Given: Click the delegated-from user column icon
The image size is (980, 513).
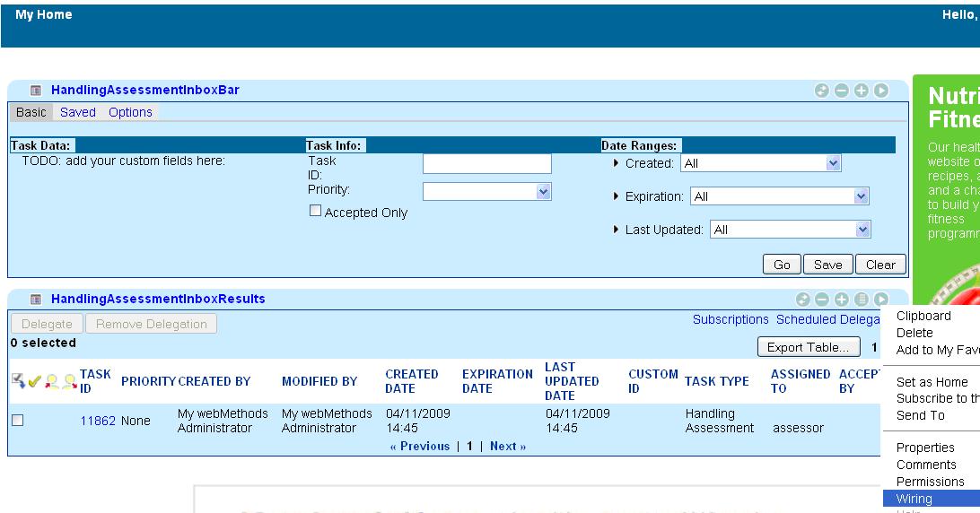Looking at the screenshot, I should [52, 380].
